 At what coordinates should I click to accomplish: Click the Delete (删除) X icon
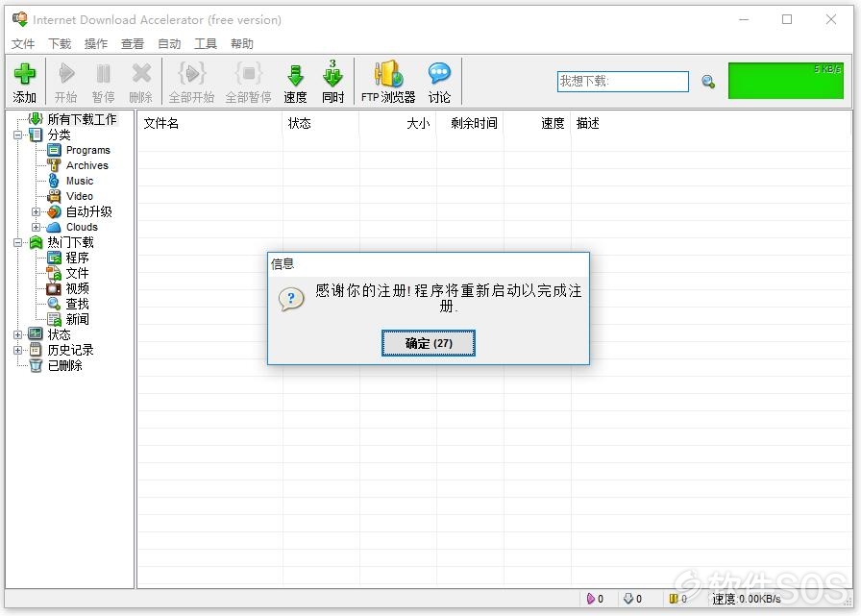pyautogui.click(x=141, y=74)
